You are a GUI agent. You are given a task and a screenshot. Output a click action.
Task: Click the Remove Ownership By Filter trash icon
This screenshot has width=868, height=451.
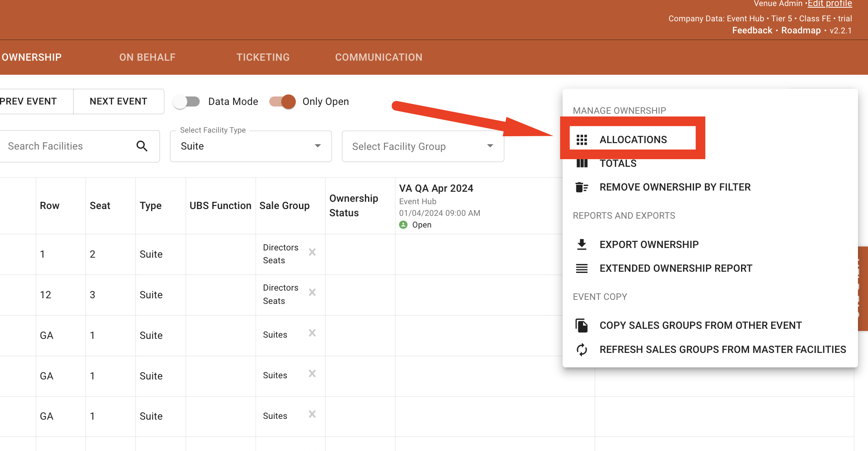(x=581, y=187)
